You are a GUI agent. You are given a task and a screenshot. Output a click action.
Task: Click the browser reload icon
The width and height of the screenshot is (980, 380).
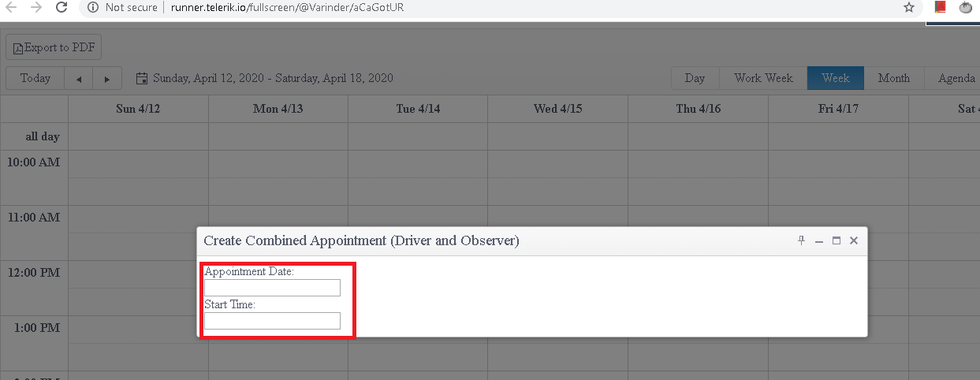[61, 8]
